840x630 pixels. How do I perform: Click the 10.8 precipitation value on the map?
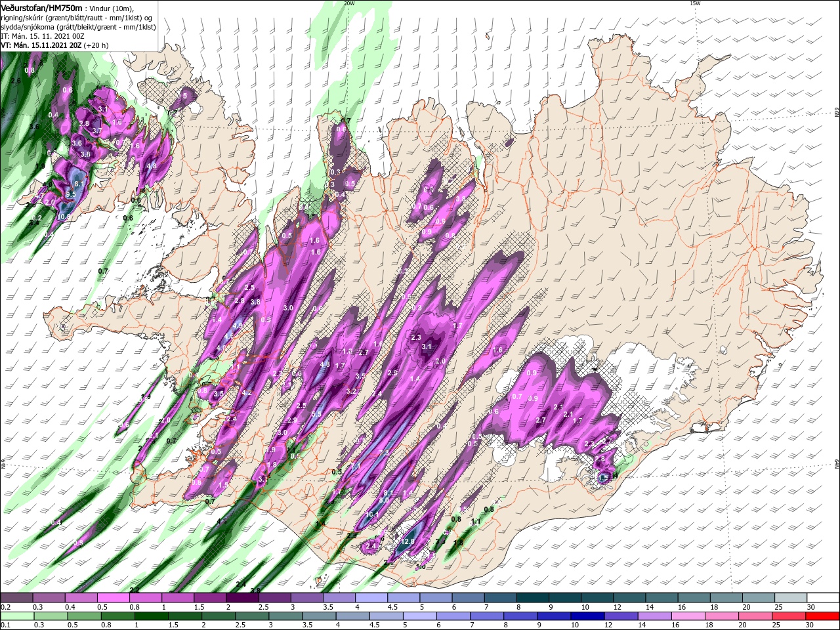pyautogui.click(x=64, y=217)
